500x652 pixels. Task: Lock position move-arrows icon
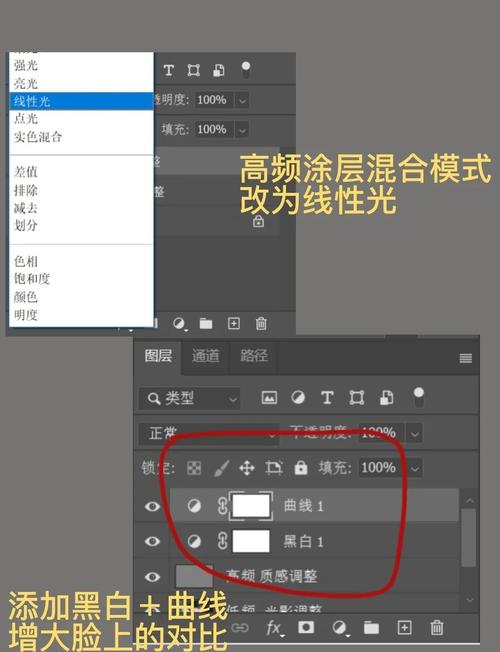[x=247, y=468]
